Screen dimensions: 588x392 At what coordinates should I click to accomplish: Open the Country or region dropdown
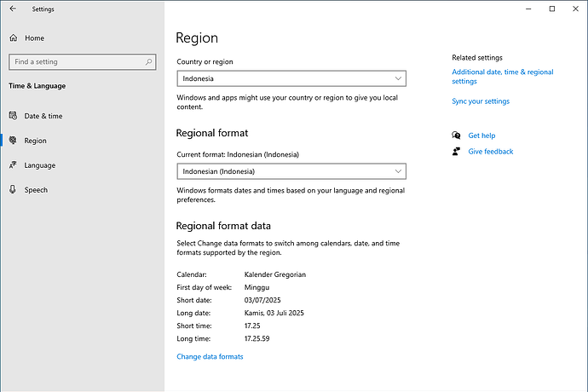291,78
